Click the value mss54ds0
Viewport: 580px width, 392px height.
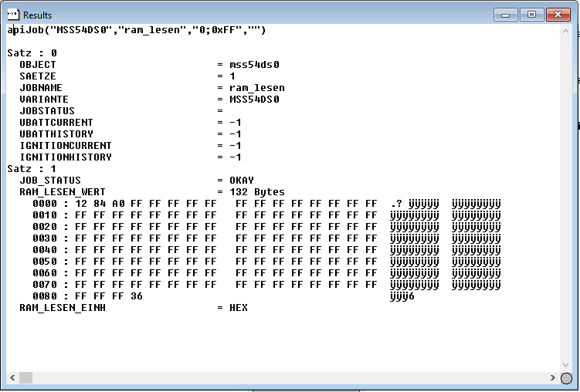click(254, 65)
